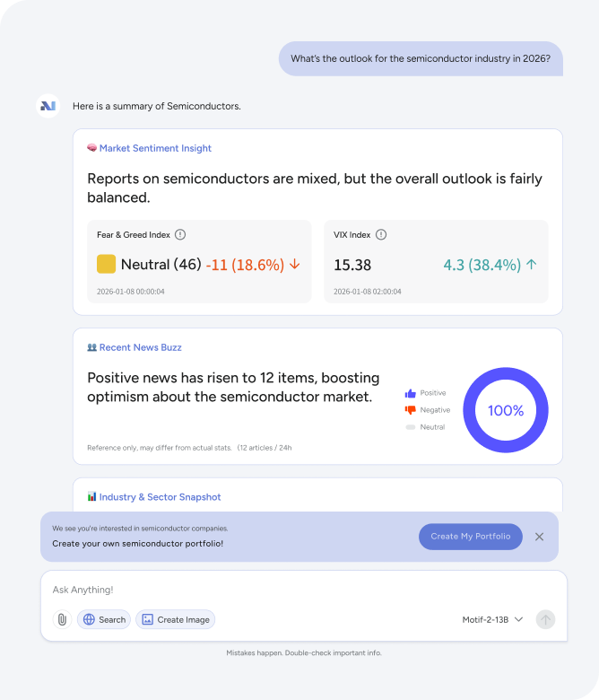Image resolution: width=599 pixels, height=700 pixels.
Task: Click the yellow Neutral color swatch
Action: (106, 265)
